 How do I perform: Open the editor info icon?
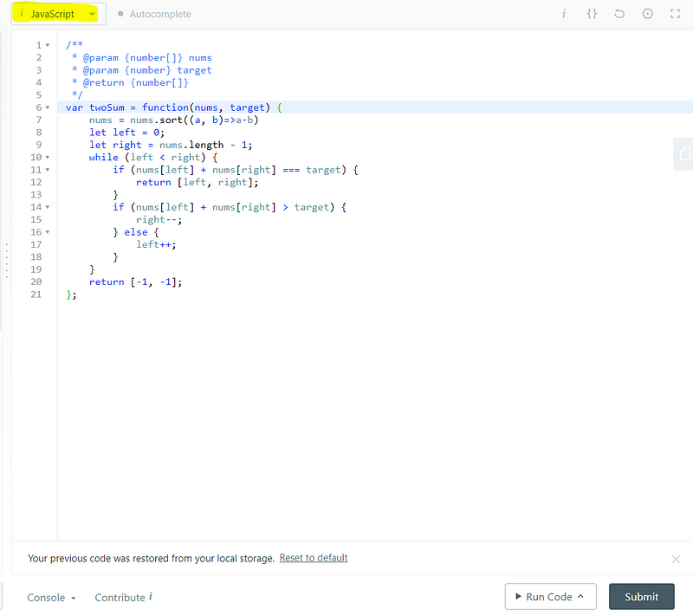click(x=564, y=14)
